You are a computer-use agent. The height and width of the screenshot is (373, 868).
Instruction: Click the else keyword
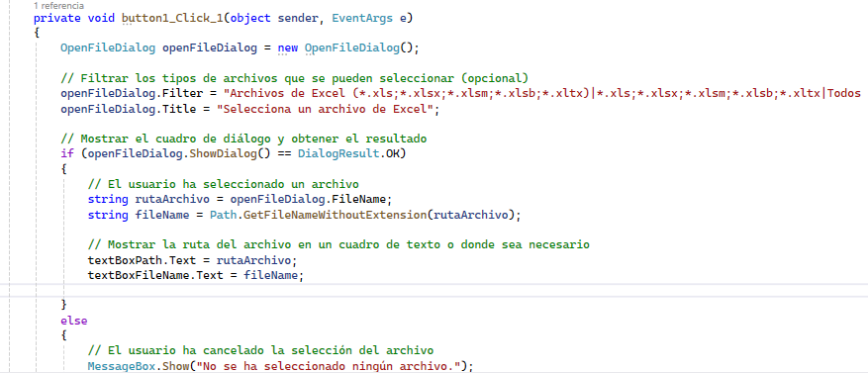click(73, 321)
